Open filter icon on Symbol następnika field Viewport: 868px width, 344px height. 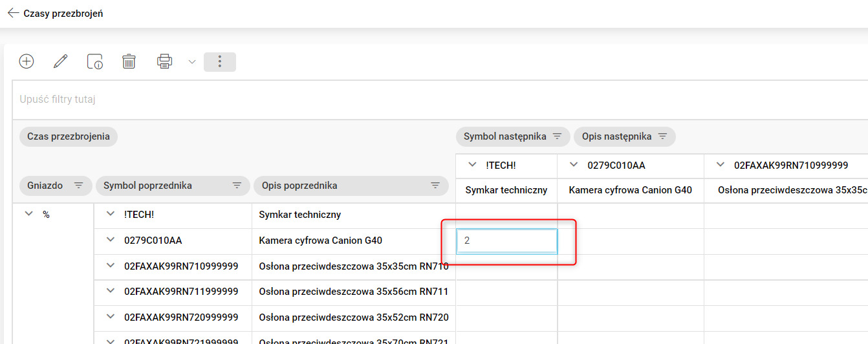(x=557, y=136)
